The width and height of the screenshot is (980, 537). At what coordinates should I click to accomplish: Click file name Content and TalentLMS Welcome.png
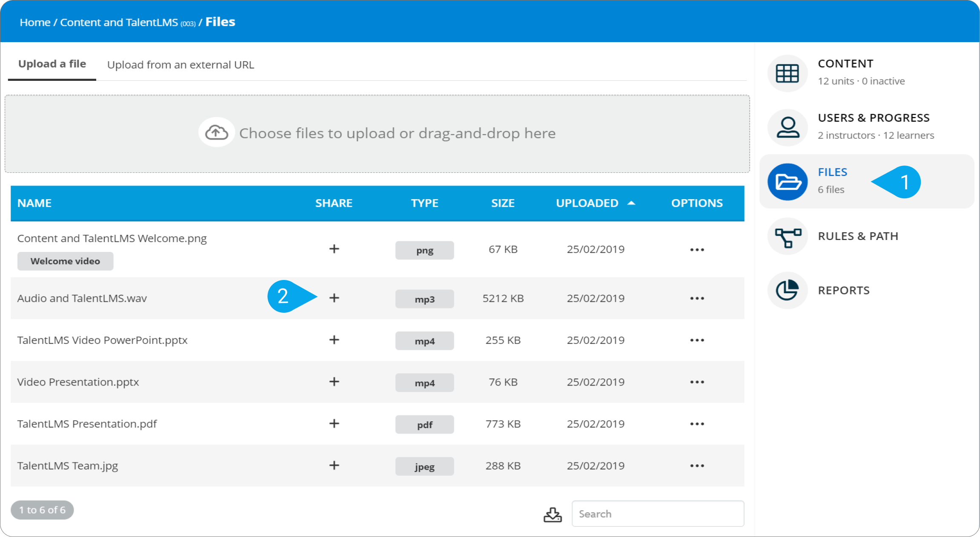(112, 239)
